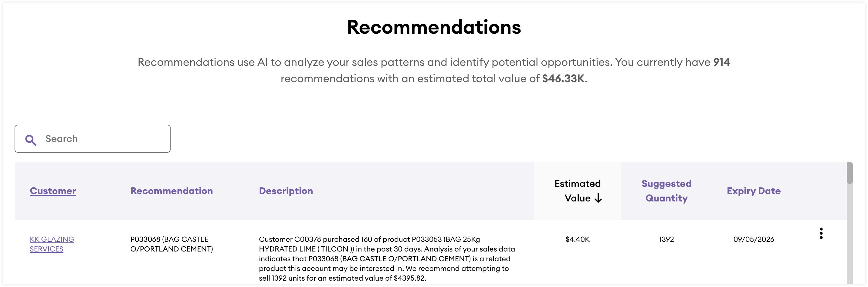This screenshot has width=868, height=287.
Task: Focus the Search input field
Action: click(x=101, y=139)
